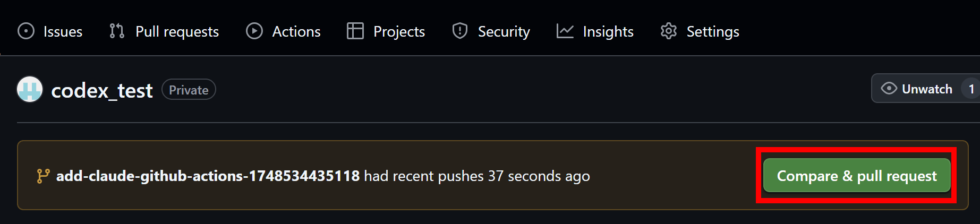Open the Unwatch notifications dropdown
980x224 pixels.
(925, 89)
